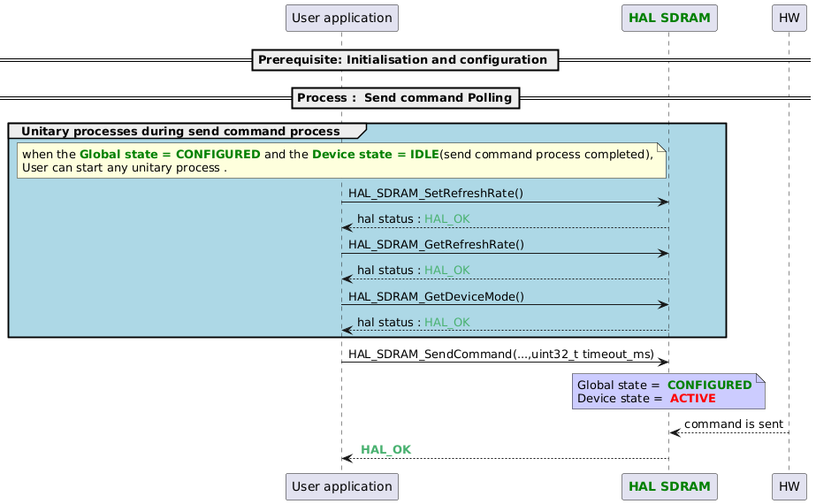Screen dimensions: 816x504
Task: Click the Process : Send command Polling label
Action: click(406, 98)
